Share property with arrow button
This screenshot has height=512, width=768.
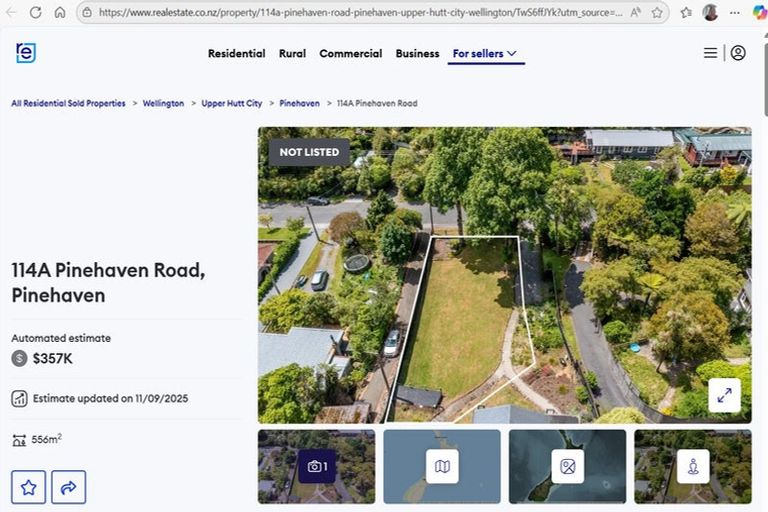pos(69,487)
